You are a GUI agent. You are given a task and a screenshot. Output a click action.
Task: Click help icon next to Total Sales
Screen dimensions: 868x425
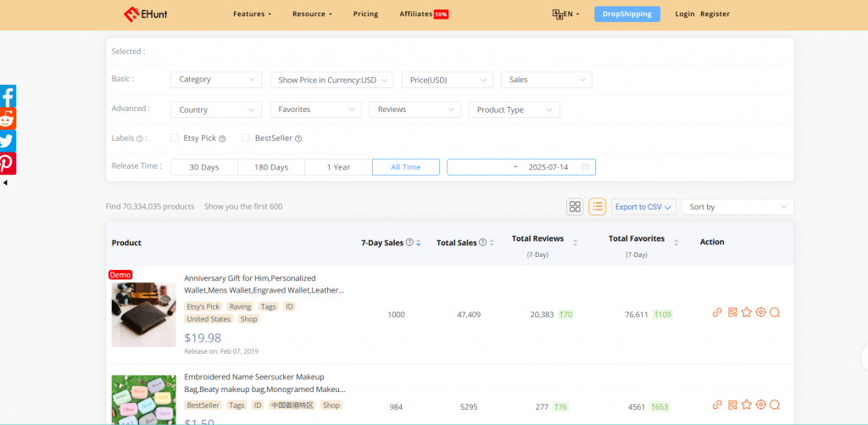click(482, 242)
